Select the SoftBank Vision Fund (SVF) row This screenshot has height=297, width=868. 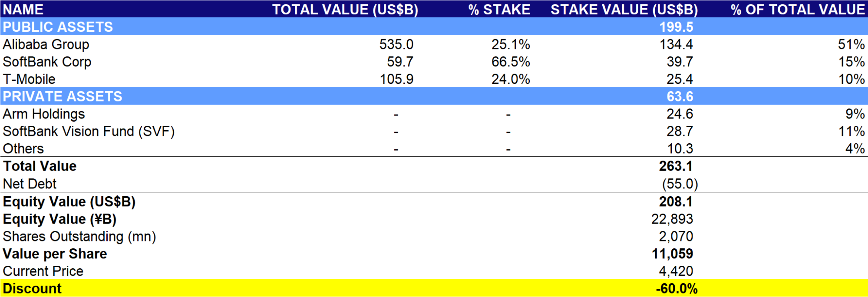(89, 131)
